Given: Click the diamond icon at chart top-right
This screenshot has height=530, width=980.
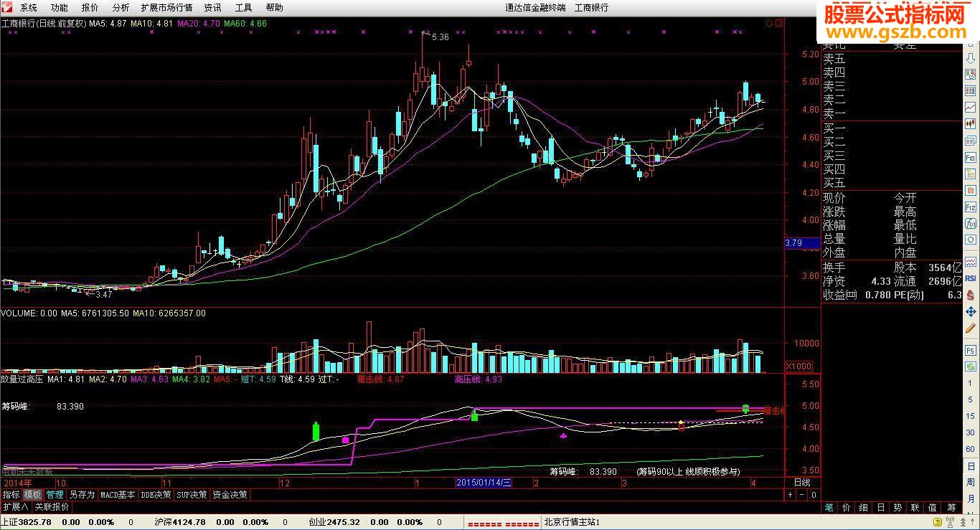Looking at the screenshot, I should pos(769,23).
